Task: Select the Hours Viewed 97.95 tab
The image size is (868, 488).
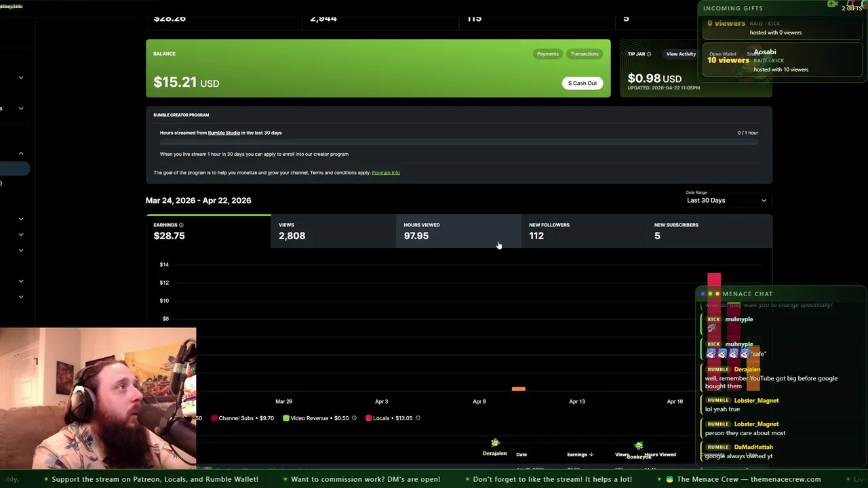Action: [458, 231]
